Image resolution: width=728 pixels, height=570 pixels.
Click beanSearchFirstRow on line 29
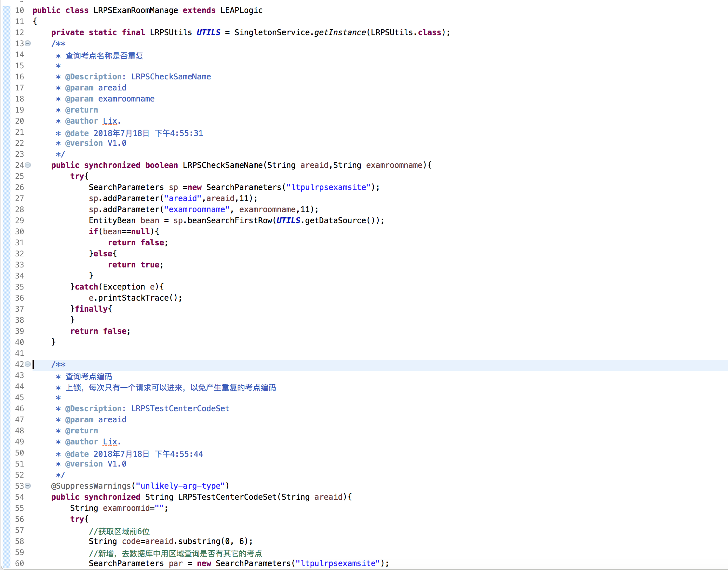point(230,220)
